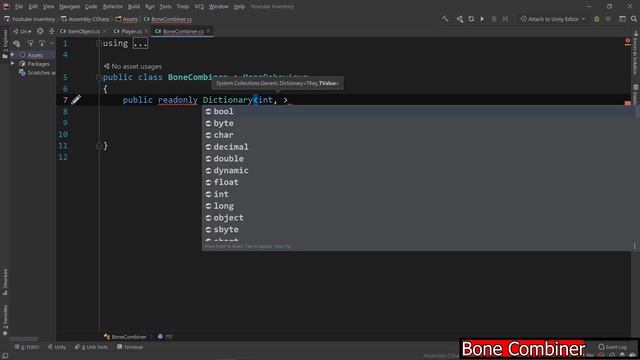Screen dimensions: 640x360
Task: Click the Assets breadcrumb folder
Action: point(127,19)
